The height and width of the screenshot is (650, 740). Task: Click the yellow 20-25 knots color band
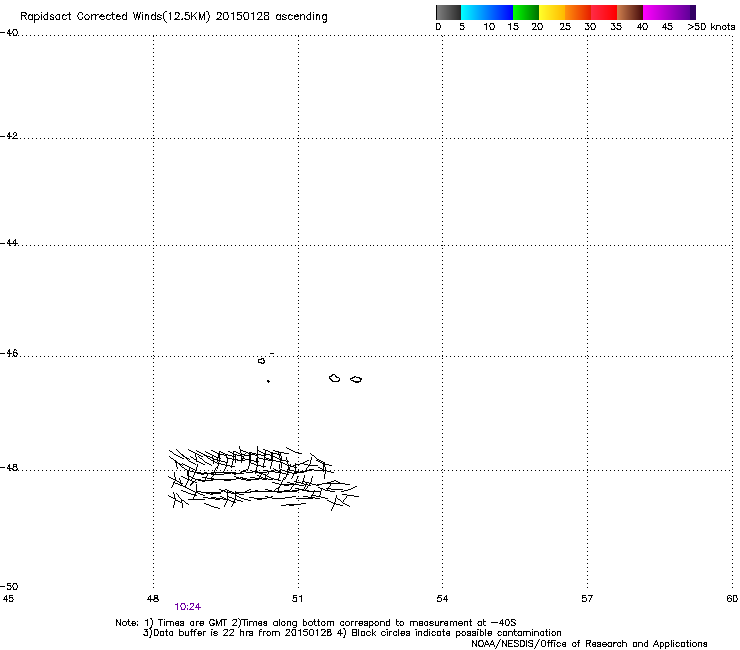pyautogui.click(x=552, y=12)
